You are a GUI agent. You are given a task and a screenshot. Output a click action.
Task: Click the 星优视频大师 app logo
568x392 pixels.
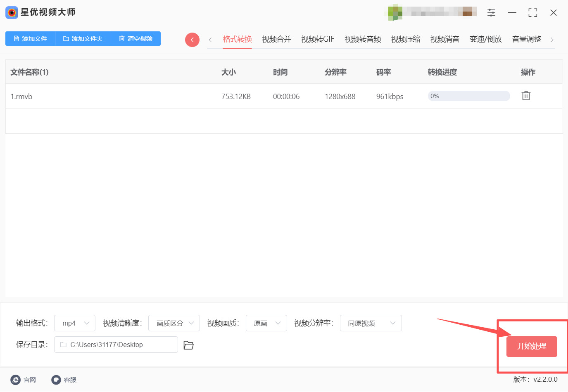12,12
